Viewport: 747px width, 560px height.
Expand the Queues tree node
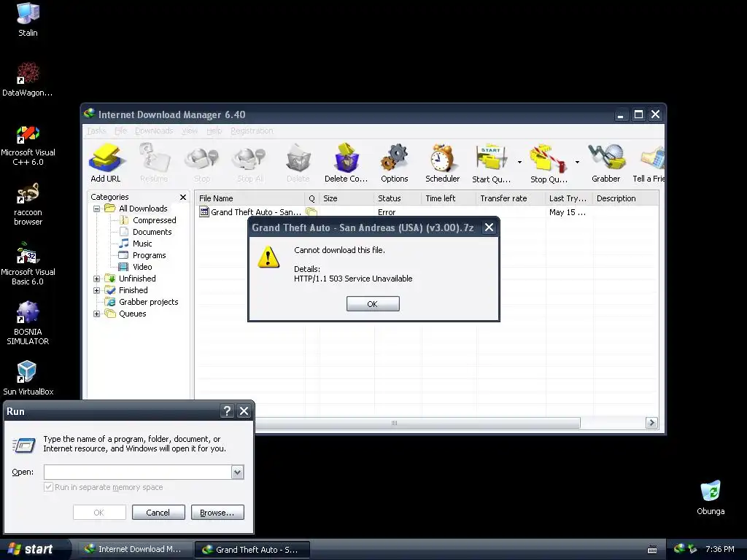(97, 314)
